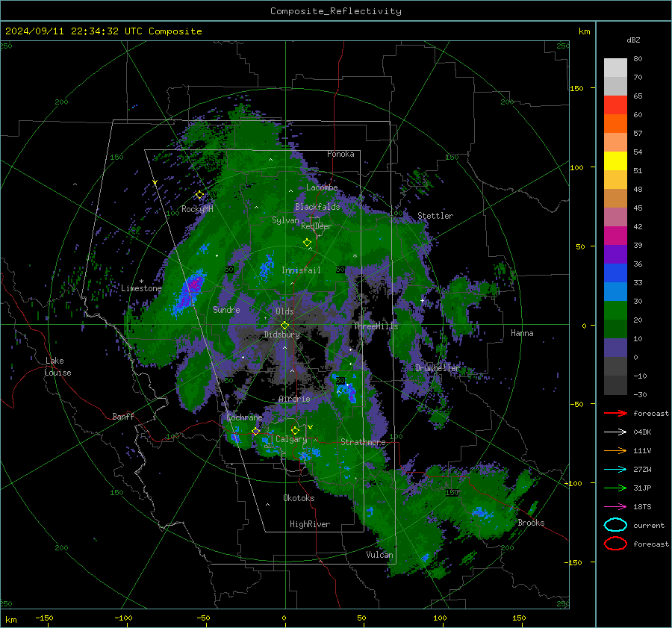672x628 pixels.
Task: Click the blue 36-33 dBZ swatch
Action: tap(615, 273)
